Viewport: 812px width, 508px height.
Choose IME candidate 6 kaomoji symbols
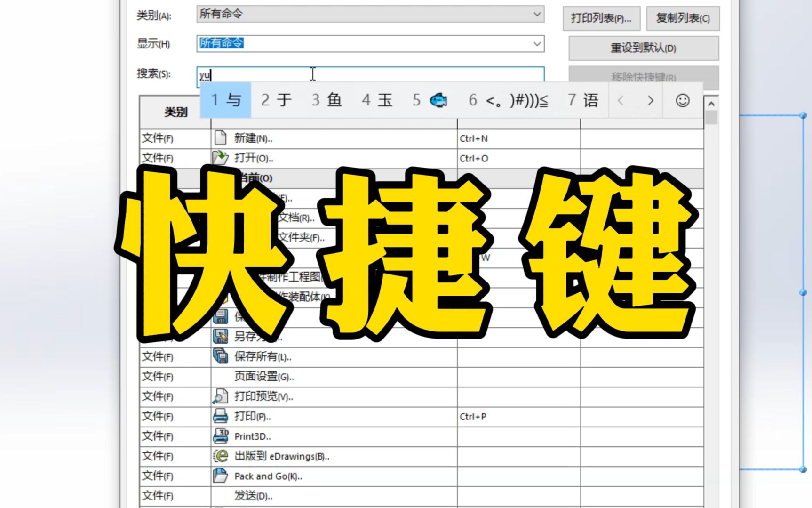coord(509,100)
